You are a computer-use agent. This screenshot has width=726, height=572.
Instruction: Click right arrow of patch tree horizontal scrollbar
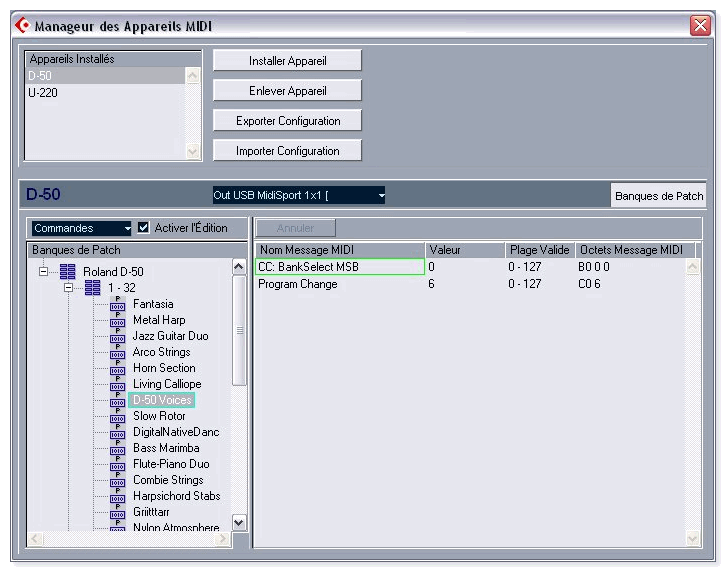[223, 539]
